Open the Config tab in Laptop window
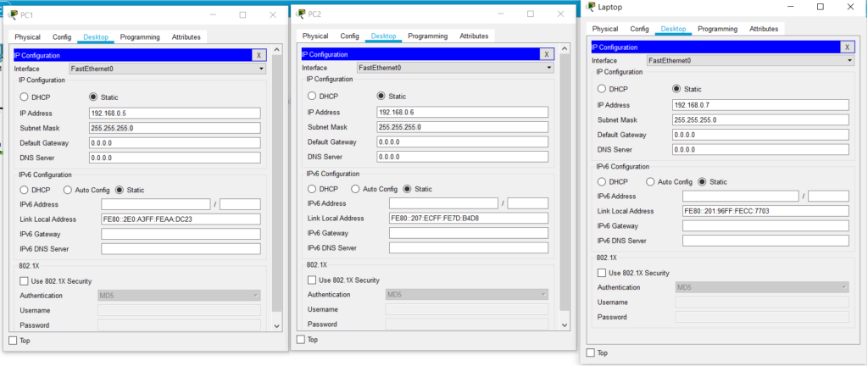 [639, 29]
